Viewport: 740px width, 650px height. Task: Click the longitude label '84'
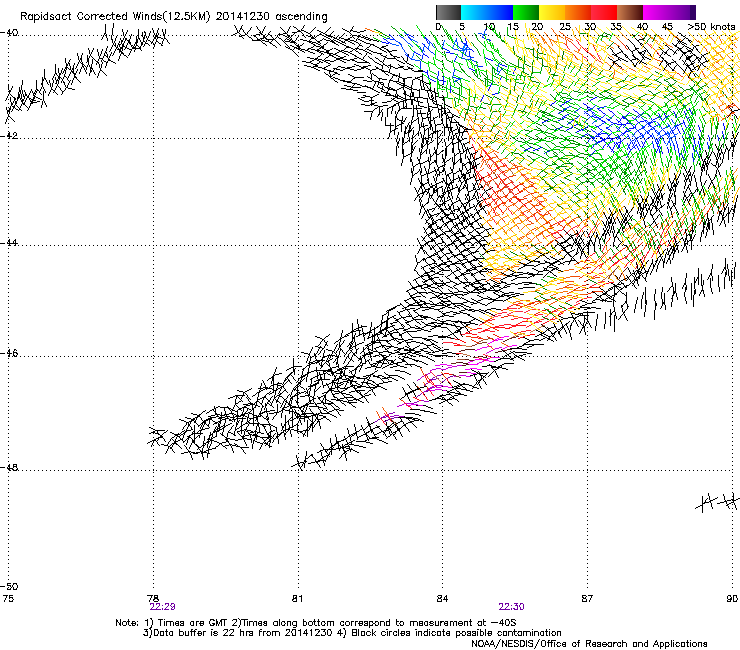coord(442,599)
